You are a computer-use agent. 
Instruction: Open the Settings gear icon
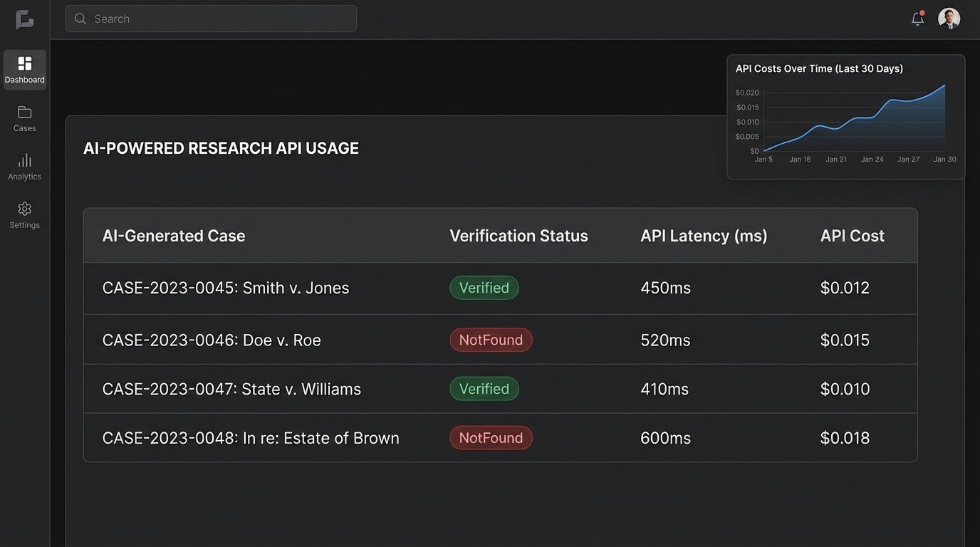pos(25,209)
